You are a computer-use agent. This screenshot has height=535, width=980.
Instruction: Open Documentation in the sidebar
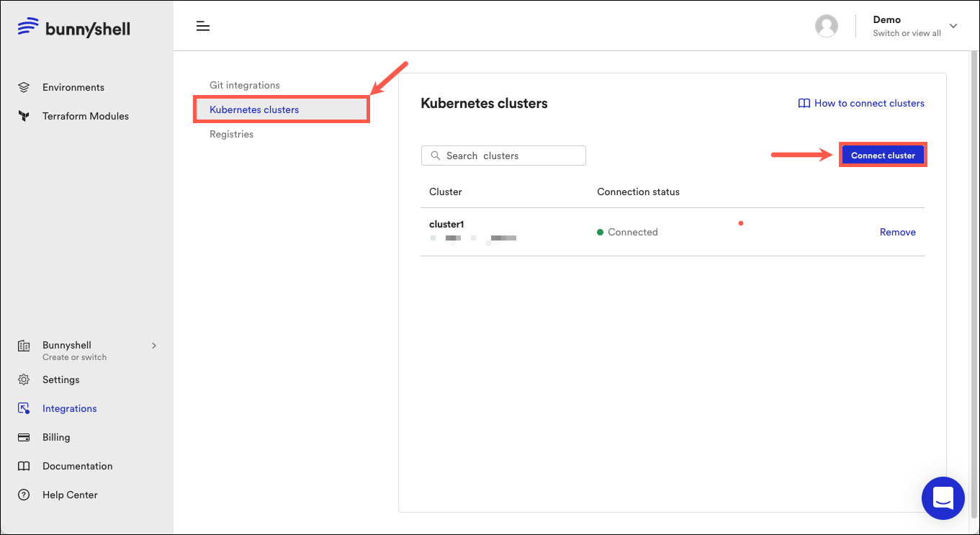point(78,466)
